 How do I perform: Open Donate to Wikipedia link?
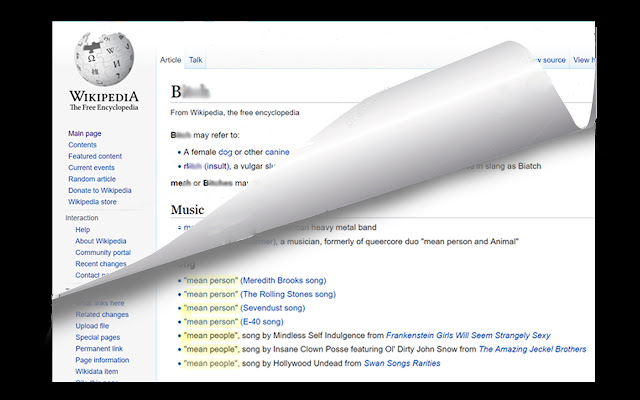pyautogui.click(x=100, y=191)
